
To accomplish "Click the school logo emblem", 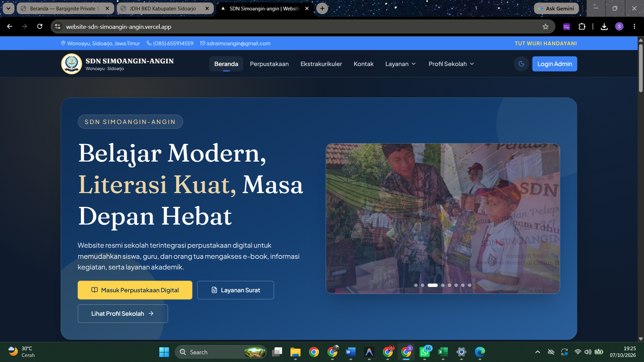I will 71,64.
